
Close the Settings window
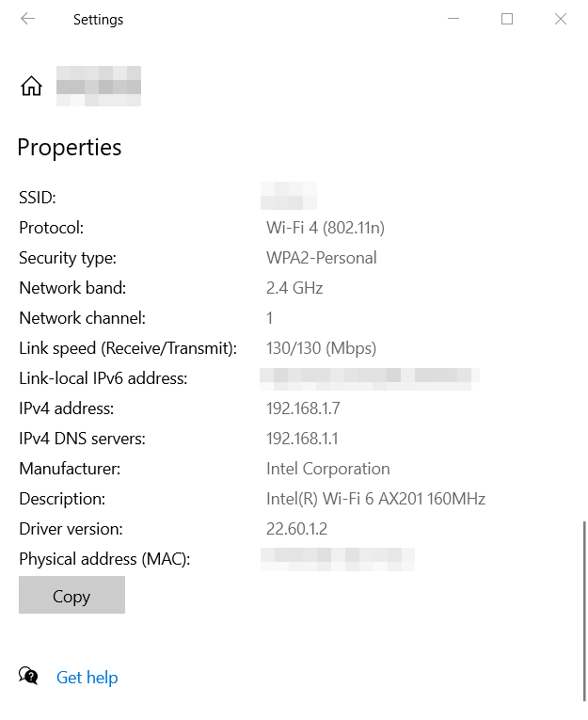[561, 19]
